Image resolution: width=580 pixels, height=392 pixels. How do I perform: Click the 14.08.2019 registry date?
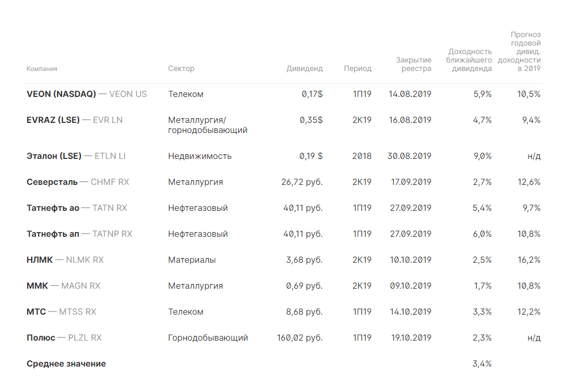click(410, 94)
